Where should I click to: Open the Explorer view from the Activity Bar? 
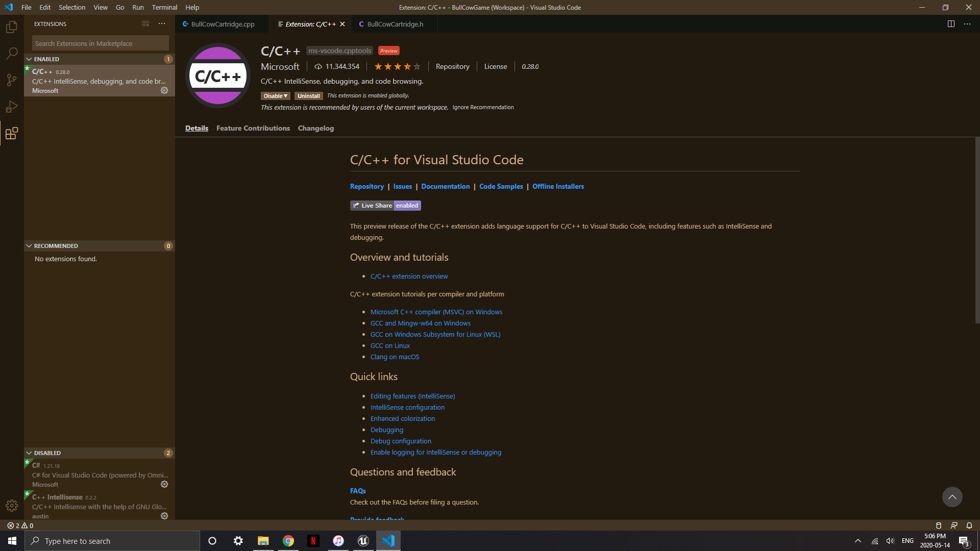tap(11, 27)
